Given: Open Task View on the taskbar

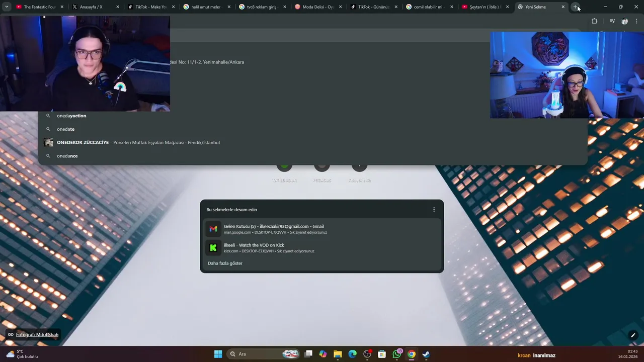Looking at the screenshot, I should pyautogui.click(x=308, y=354).
